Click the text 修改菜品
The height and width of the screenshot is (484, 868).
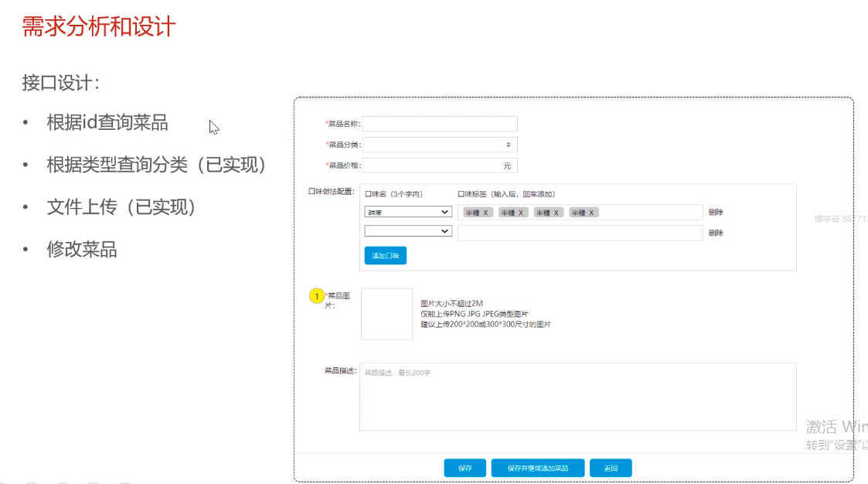[82, 249]
